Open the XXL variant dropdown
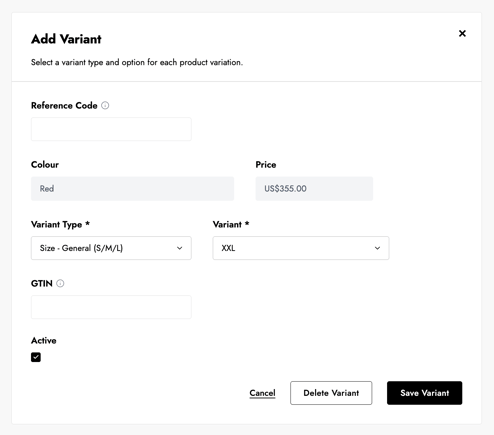494x435 pixels. [301, 248]
